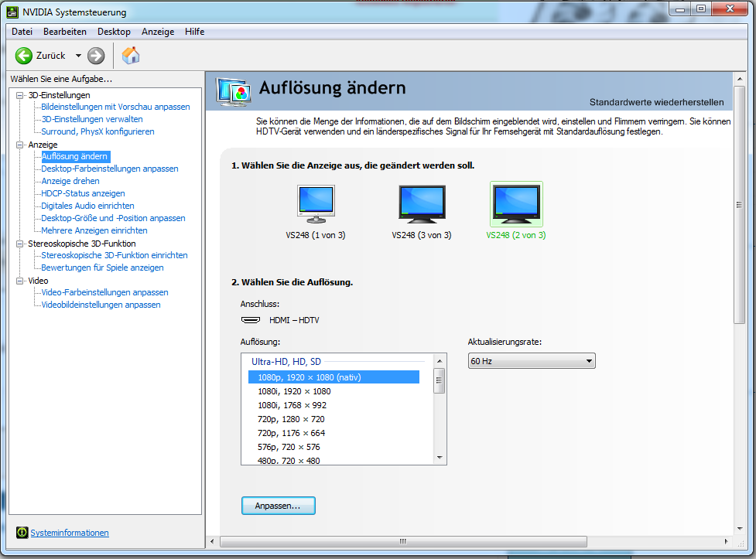Open the Anzeige menu
This screenshot has width=756, height=559.
click(x=158, y=32)
